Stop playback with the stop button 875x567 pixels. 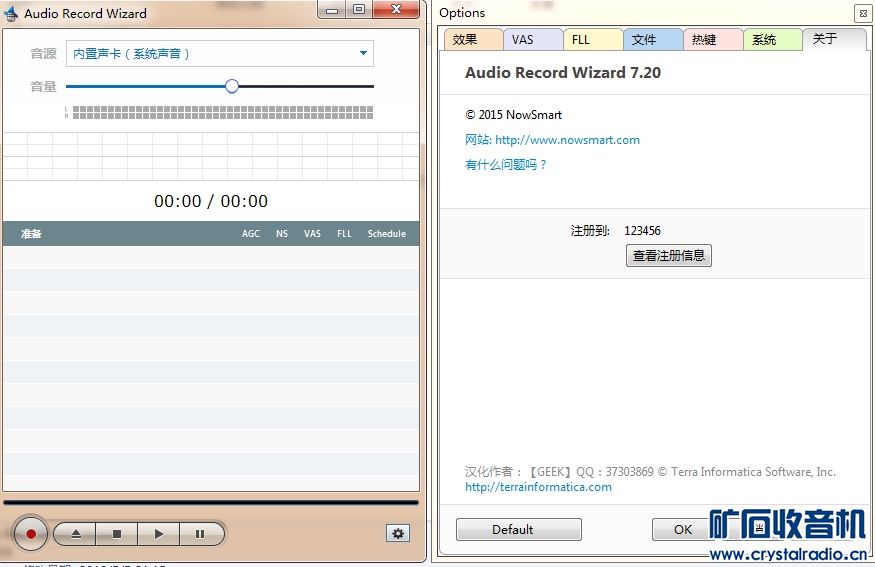click(x=117, y=534)
